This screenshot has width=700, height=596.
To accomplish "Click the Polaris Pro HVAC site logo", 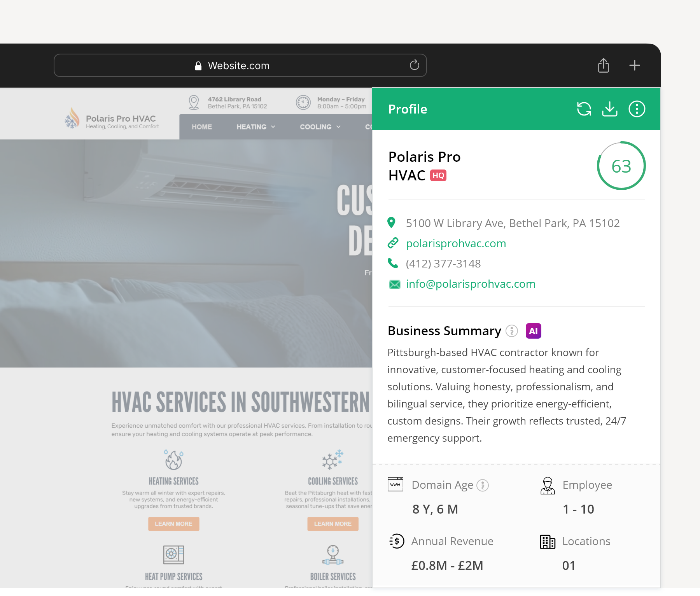I will click(112, 119).
